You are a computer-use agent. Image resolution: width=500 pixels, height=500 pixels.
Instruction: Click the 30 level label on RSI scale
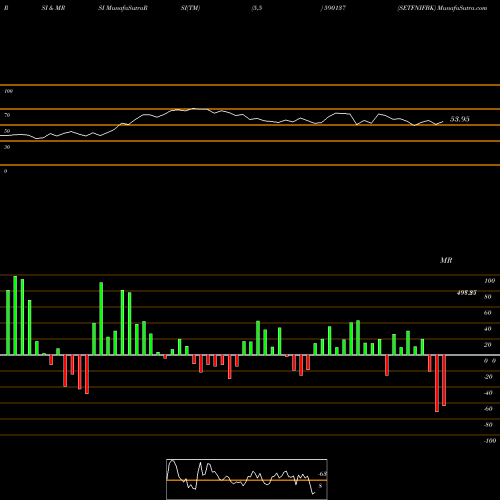pyautogui.click(x=7, y=147)
